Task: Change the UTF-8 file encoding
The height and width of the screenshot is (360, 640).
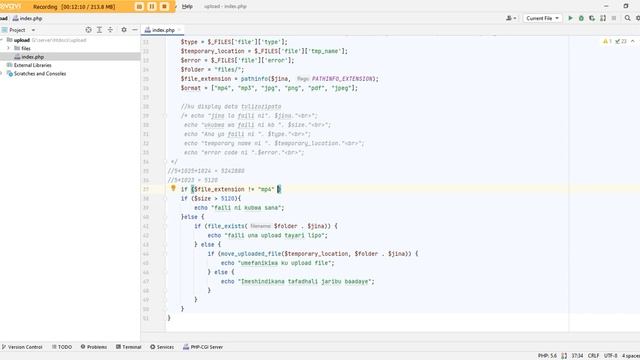Action: click(x=611, y=356)
